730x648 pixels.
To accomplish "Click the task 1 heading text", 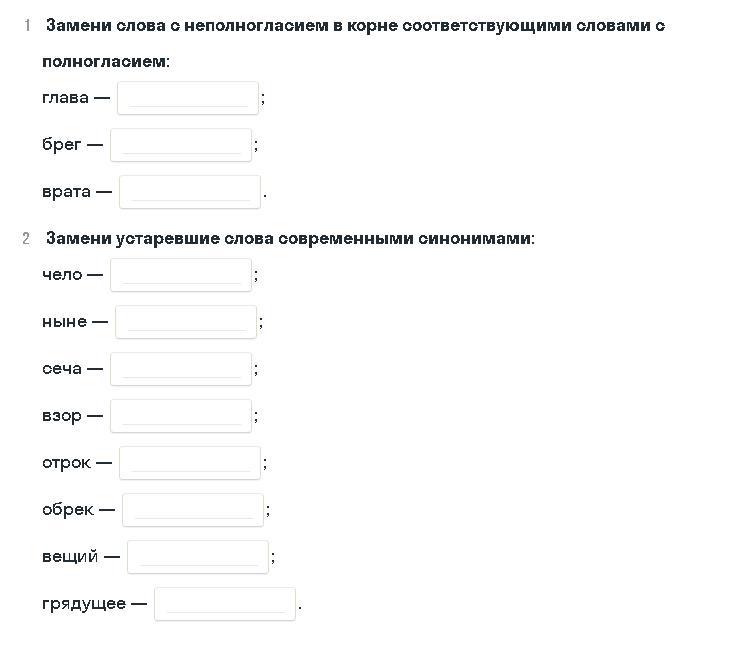I will (353, 43).
